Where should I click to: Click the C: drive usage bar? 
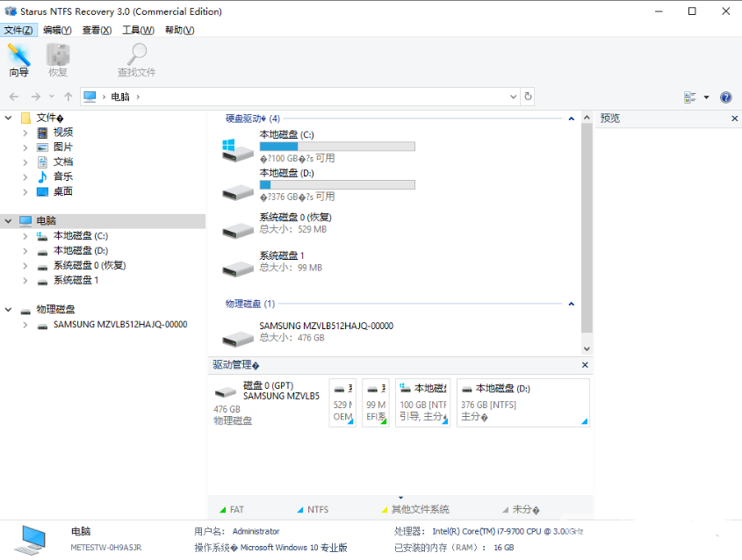(337, 147)
